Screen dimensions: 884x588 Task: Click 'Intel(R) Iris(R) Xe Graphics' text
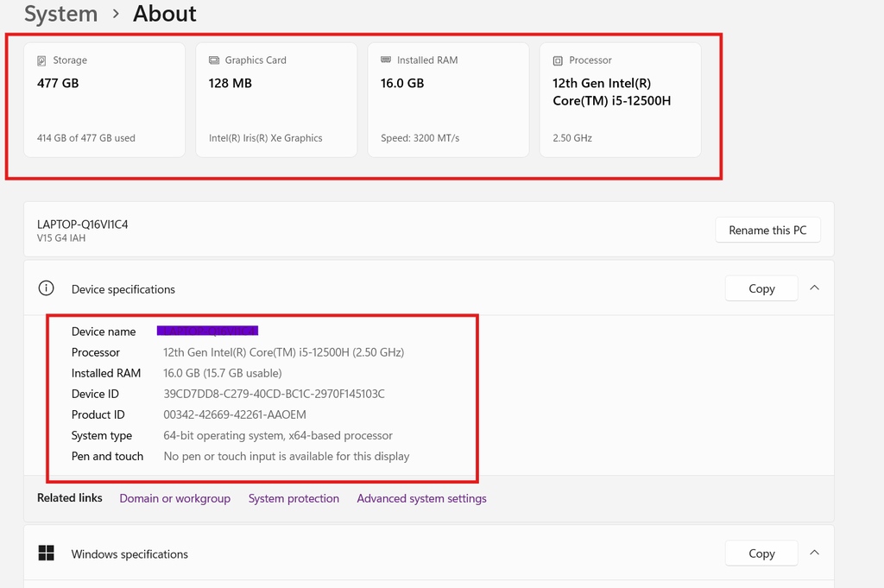point(266,138)
